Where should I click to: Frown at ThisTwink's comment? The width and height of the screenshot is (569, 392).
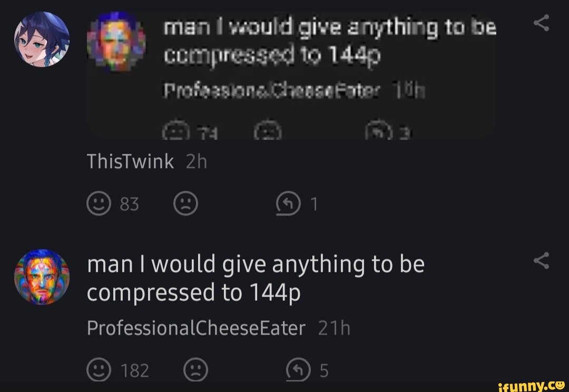185,204
